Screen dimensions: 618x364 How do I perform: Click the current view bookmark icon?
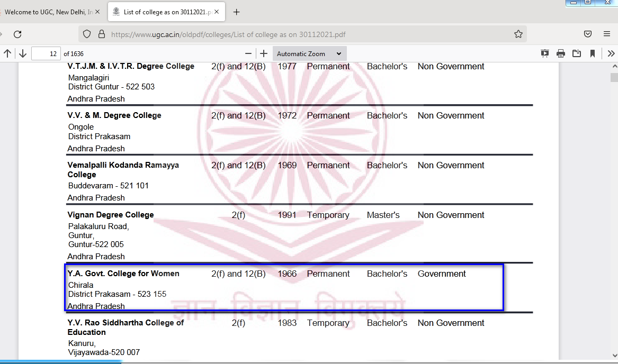pos(593,53)
